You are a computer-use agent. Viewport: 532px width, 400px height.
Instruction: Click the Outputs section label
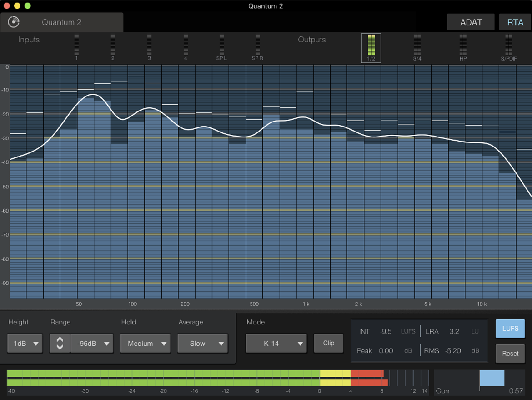(312, 40)
